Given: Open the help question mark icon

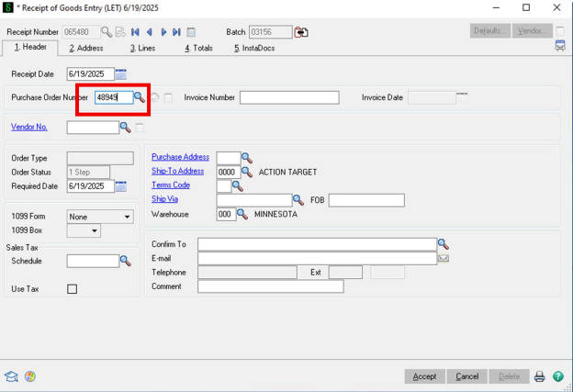Looking at the screenshot, I should point(556,376).
